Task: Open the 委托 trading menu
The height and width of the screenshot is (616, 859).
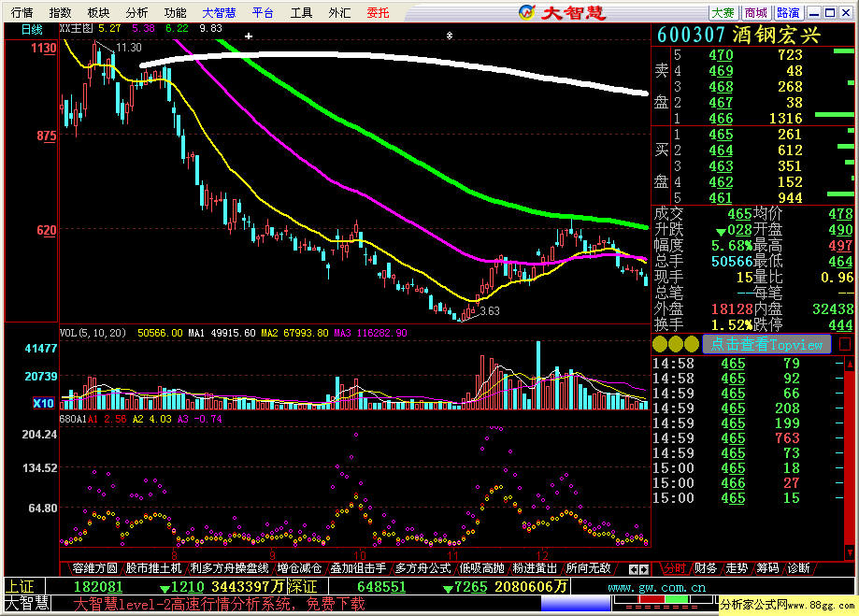Action: 378,12
